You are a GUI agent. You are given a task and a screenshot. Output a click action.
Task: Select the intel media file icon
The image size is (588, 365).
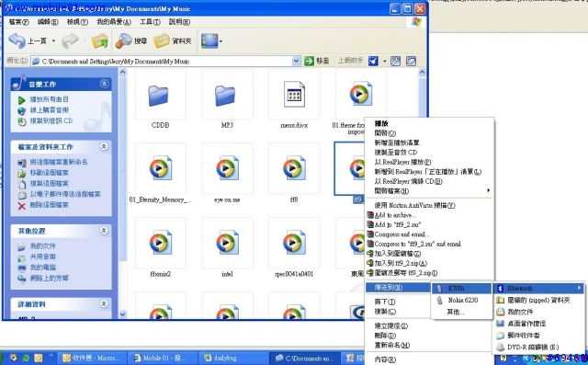click(227, 243)
